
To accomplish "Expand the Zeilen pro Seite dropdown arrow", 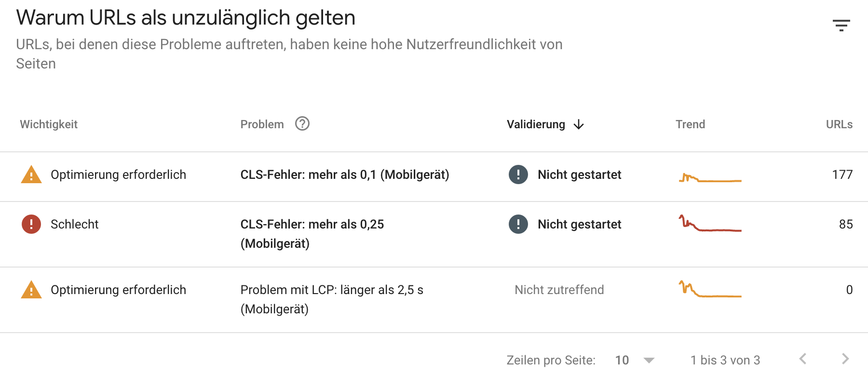I will (x=649, y=360).
